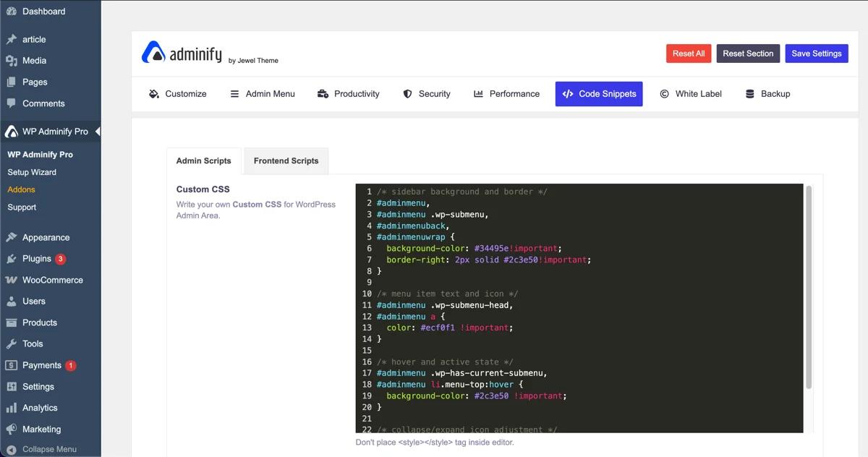Click the Collapse Menu label

tap(49, 449)
